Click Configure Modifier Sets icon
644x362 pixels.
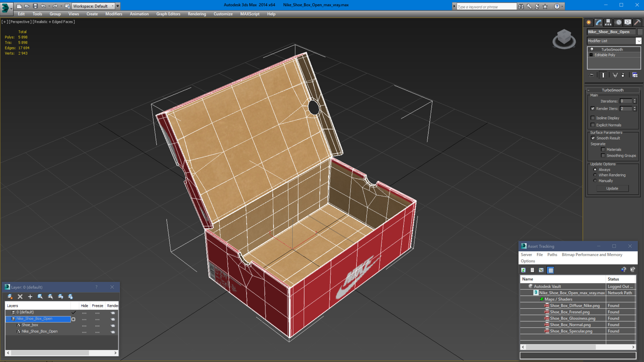pyautogui.click(x=635, y=75)
